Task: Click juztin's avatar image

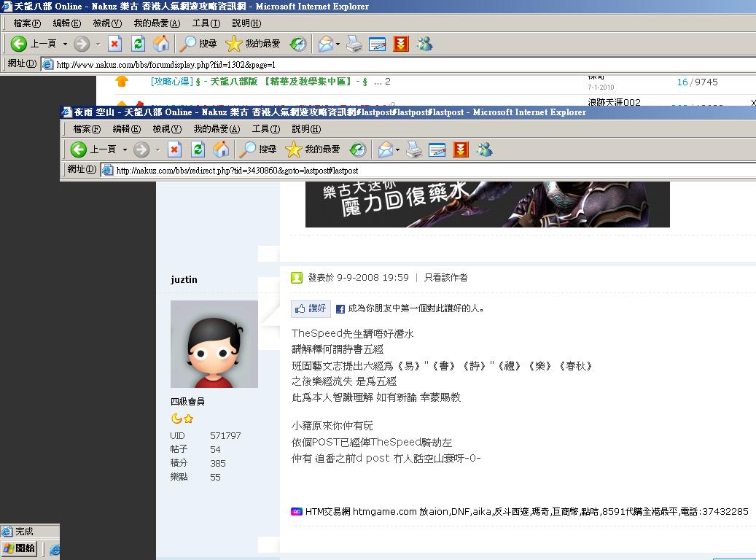Action: tap(214, 343)
